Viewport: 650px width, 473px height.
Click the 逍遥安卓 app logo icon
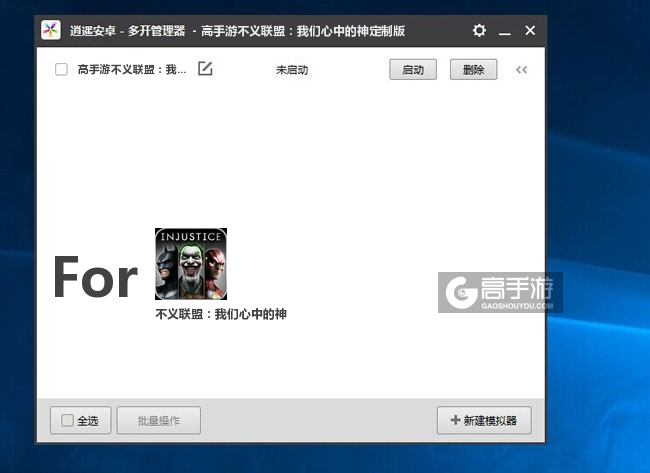(51, 31)
